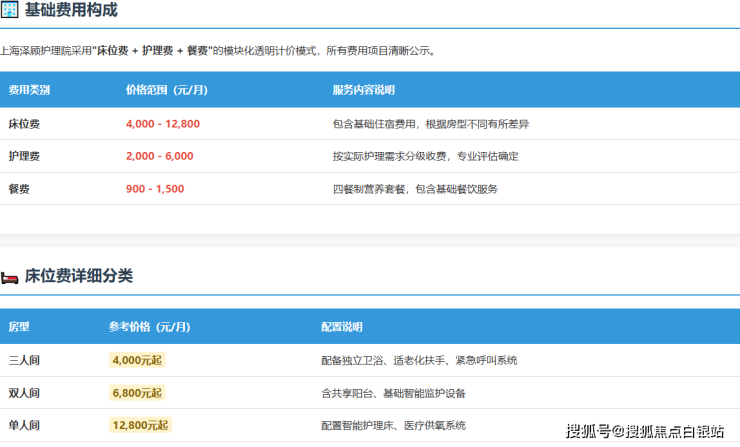Select the 护理费 row label

click(x=24, y=156)
